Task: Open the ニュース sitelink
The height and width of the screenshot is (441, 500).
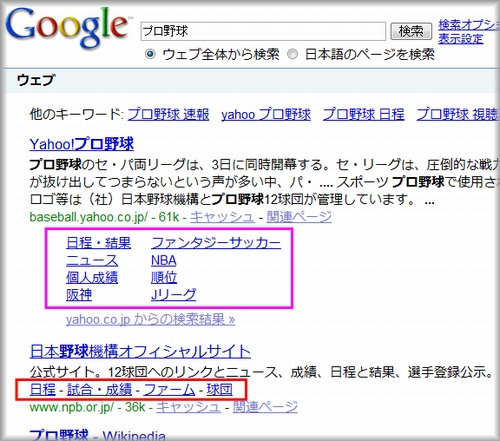Action: pyautogui.click(x=92, y=260)
